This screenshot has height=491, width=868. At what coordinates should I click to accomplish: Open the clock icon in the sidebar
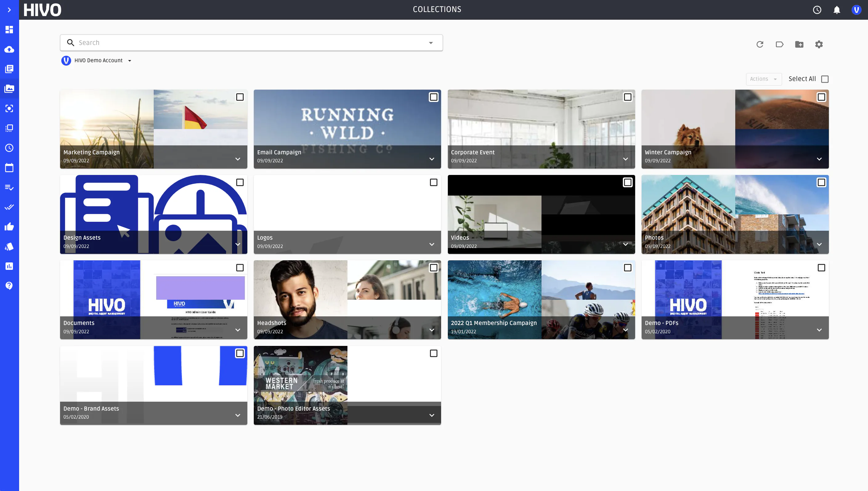[x=9, y=148]
